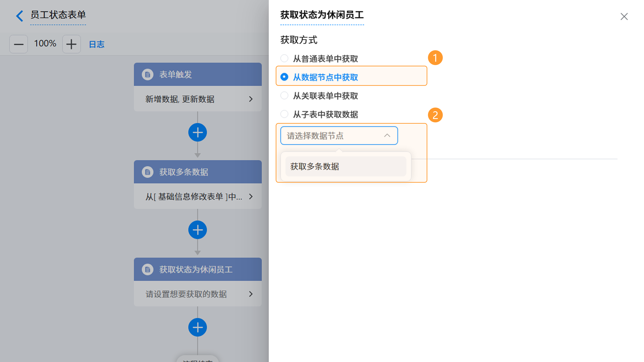644x362 pixels.
Task: Click the 表单触发 node header
Action: click(198, 74)
